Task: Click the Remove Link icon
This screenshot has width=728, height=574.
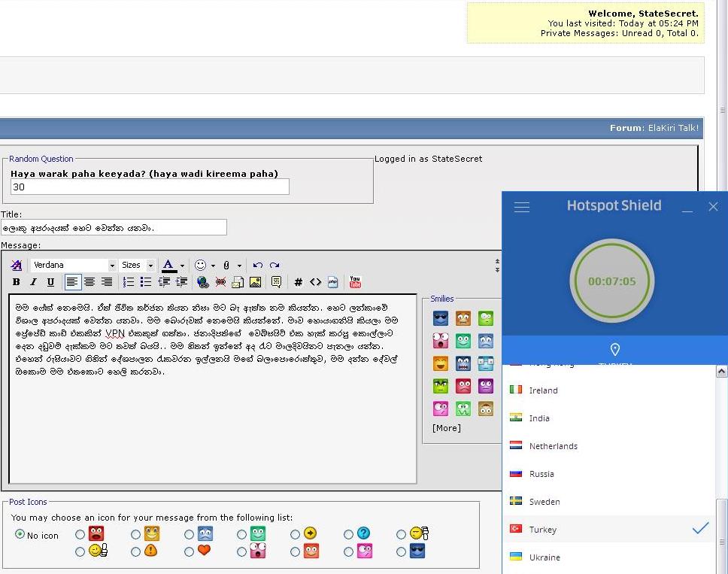Action: click(x=220, y=282)
